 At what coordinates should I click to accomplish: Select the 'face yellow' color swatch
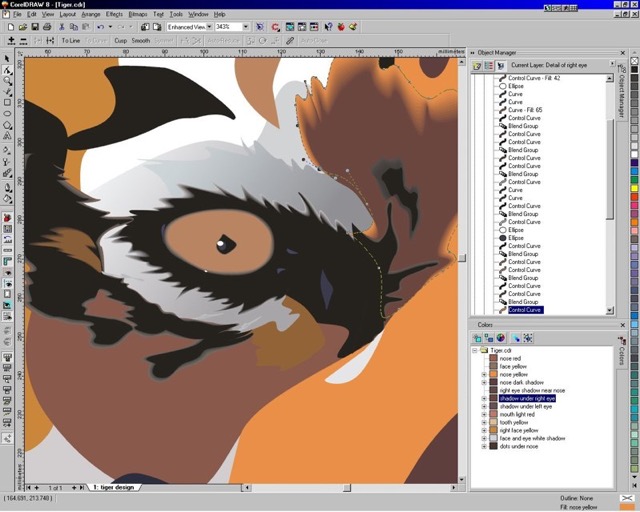point(493,366)
